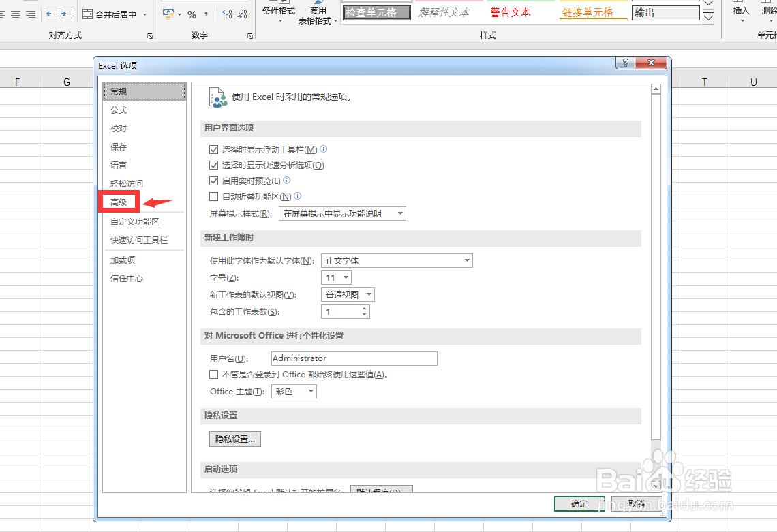The height and width of the screenshot is (532, 777).
Task: Click the 插入 insert cells button
Action: pyautogui.click(x=741, y=12)
